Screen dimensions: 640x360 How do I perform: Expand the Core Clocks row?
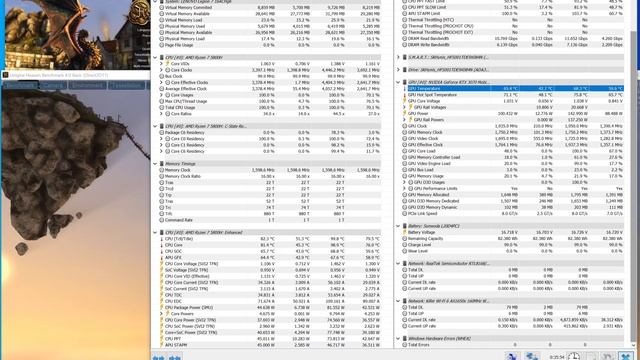click(161, 70)
